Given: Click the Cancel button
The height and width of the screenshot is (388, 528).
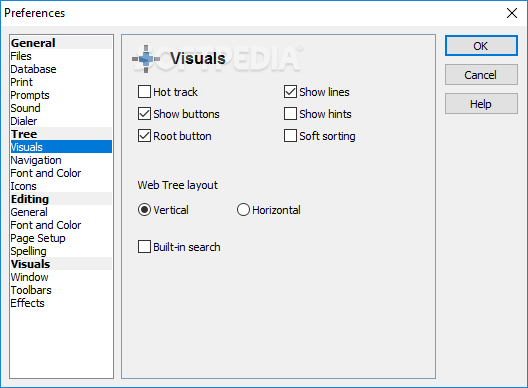Looking at the screenshot, I should pos(481,75).
